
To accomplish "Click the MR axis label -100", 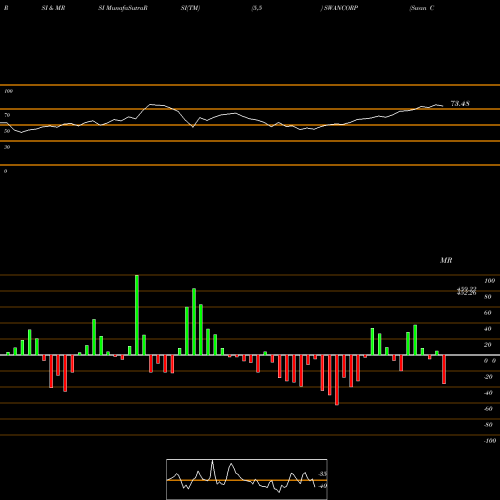I will pyautogui.click(x=490, y=441).
